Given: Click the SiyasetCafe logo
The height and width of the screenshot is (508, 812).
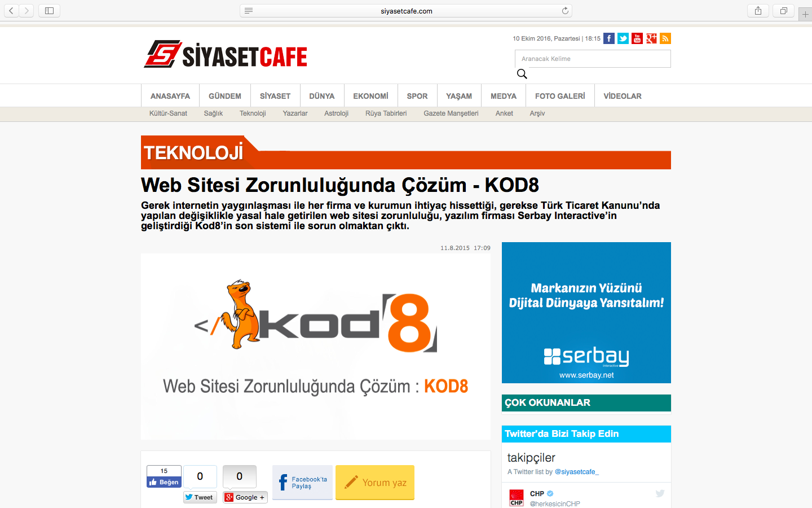Looking at the screenshot, I should click(x=226, y=54).
